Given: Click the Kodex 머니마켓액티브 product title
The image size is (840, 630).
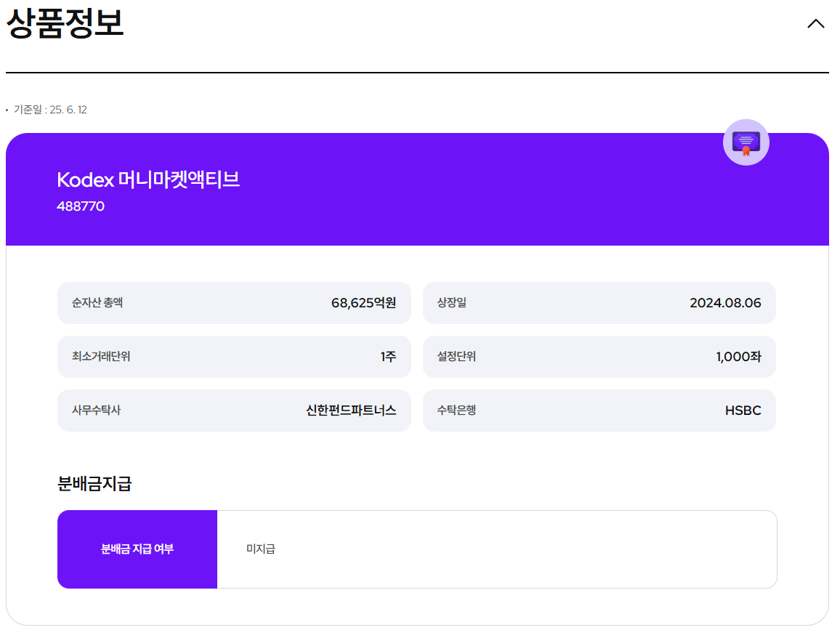Looking at the screenshot, I should click(x=150, y=181).
